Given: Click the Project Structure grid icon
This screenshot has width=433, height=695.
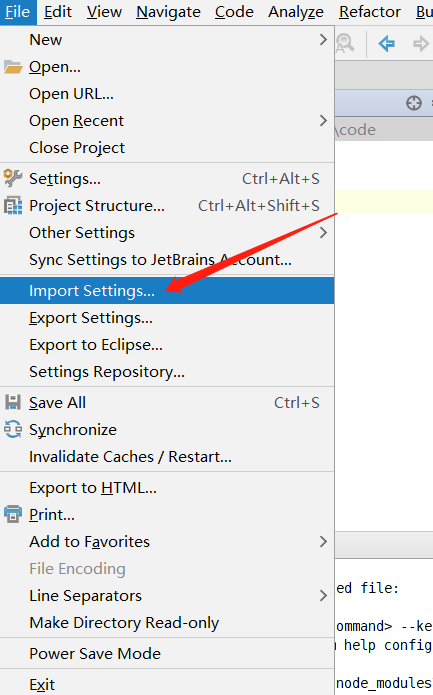Looking at the screenshot, I should [13, 206].
